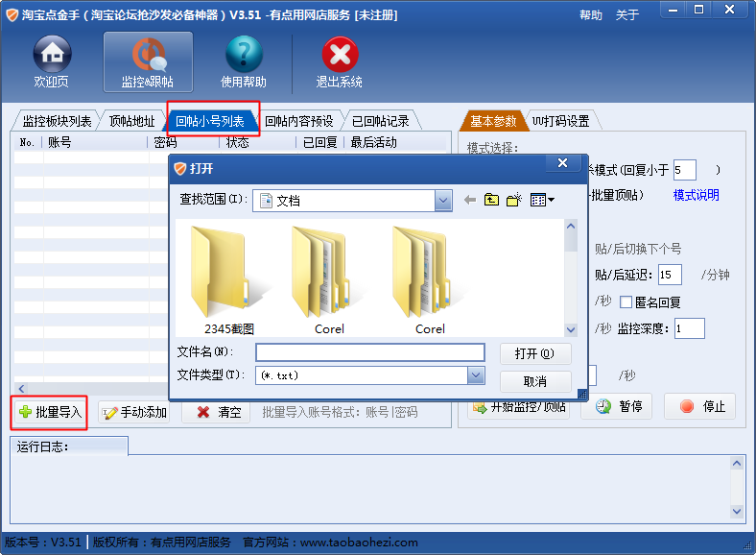Screen dimensions: 756x555
Task: Open the 使用帮助 question mark icon
Action: 244,61
